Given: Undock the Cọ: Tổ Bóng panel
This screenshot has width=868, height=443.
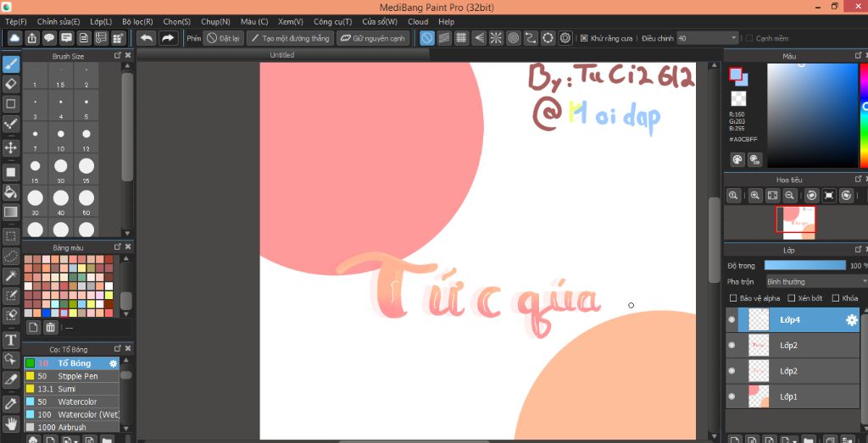Looking at the screenshot, I should [117, 348].
